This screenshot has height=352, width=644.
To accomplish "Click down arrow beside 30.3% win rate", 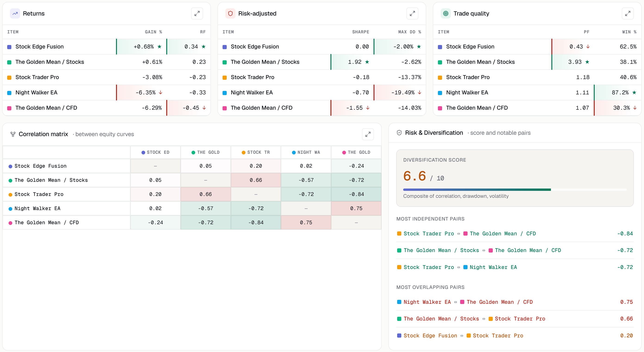I will pyautogui.click(x=635, y=108).
